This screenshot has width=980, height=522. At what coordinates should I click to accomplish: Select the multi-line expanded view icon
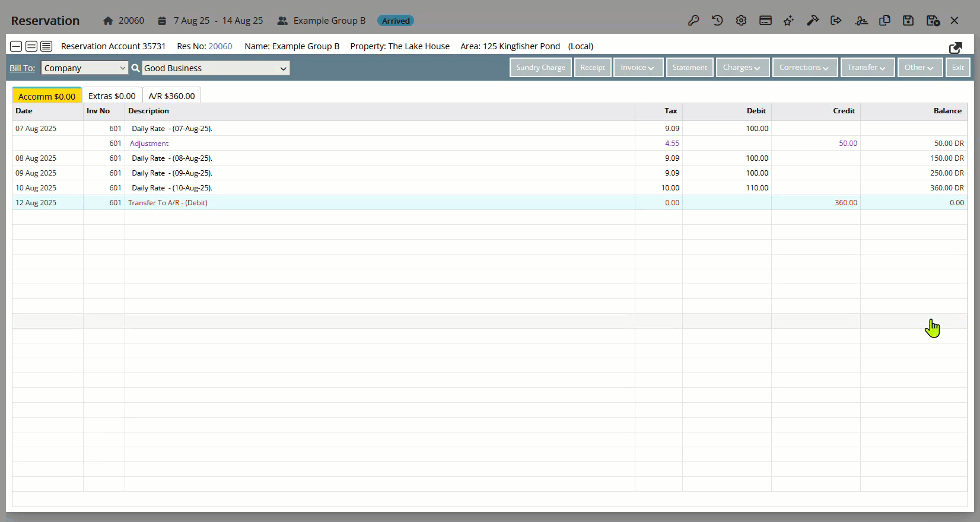click(x=46, y=46)
